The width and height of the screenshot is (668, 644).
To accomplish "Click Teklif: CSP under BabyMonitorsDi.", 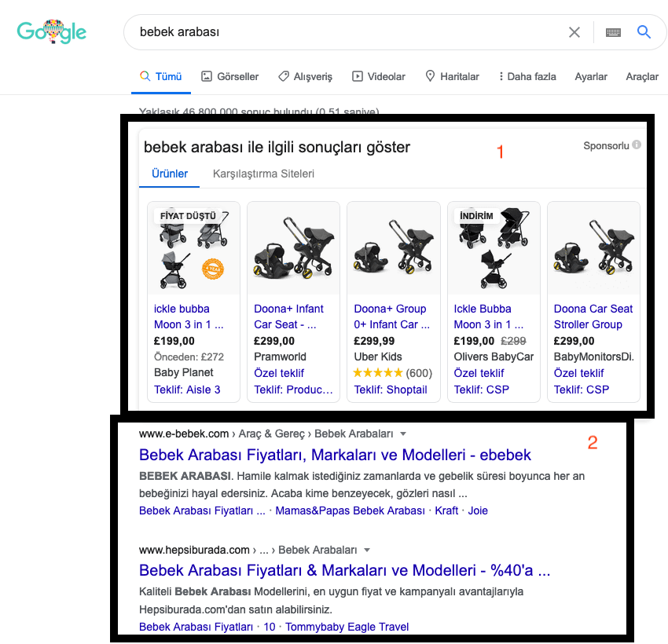I will (x=581, y=390).
